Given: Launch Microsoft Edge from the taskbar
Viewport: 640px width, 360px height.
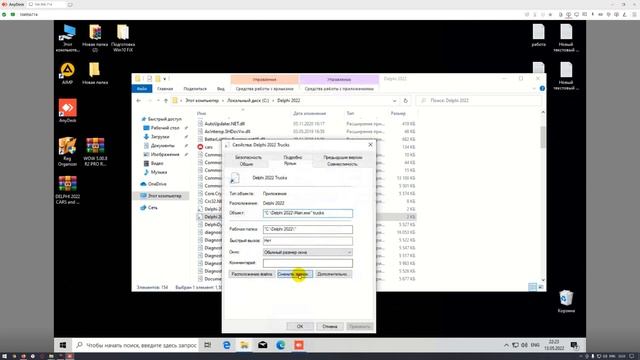Looking at the screenshot, I should pyautogui.click(x=280, y=345).
